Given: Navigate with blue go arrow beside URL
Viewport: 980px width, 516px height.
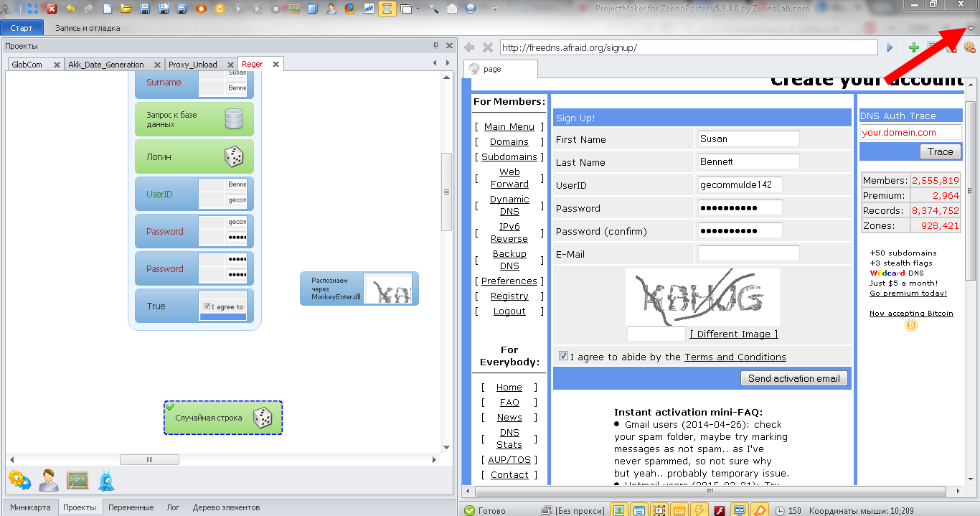Looking at the screenshot, I should [890, 47].
